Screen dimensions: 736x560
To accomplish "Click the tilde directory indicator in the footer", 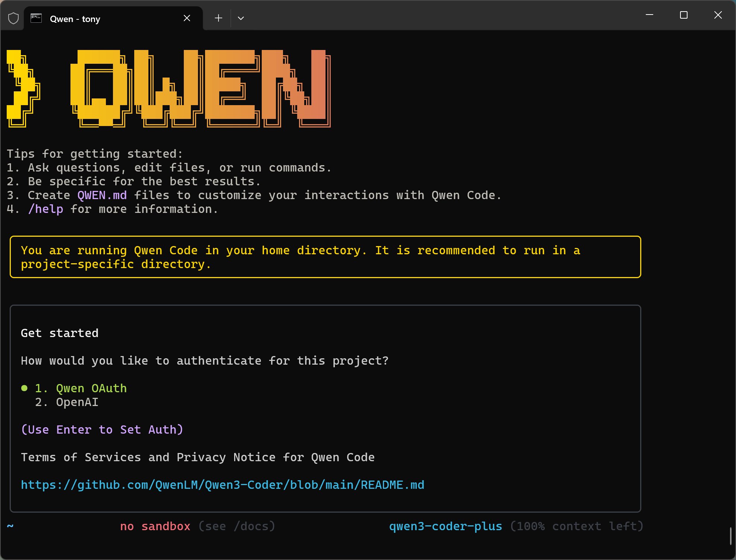I will 10,526.
